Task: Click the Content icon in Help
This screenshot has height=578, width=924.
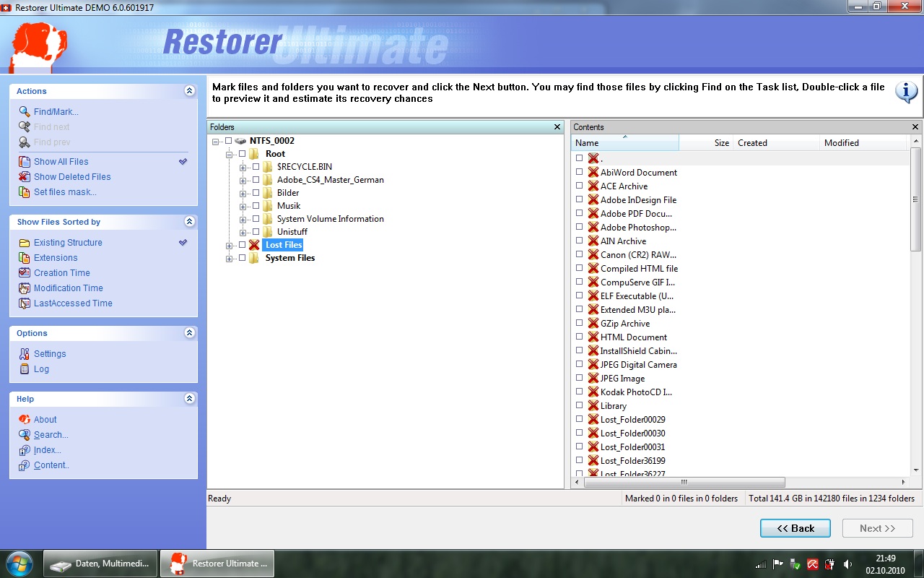Action: (x=25, y=465)
